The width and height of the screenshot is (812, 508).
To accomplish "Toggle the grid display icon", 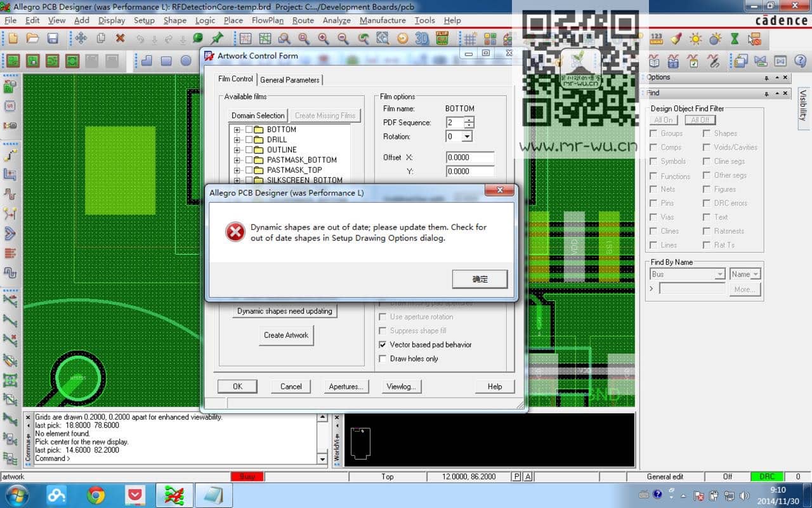I will (470, 39).
